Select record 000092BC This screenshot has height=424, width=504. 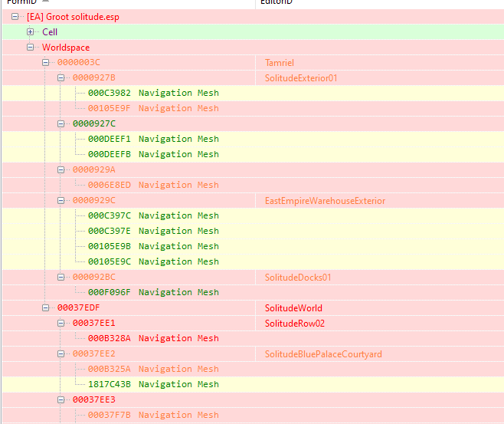[94, 277]
